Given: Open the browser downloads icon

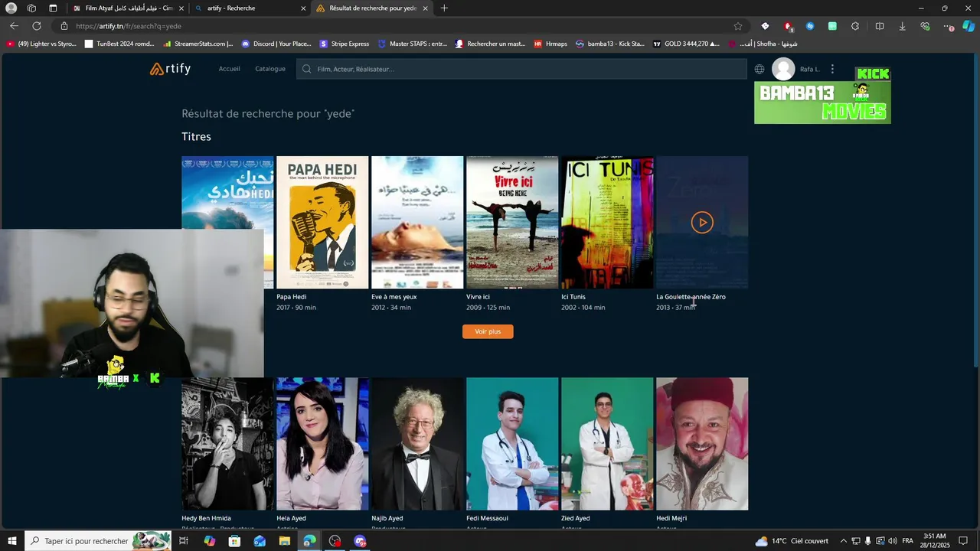Looking at the screenshot, I should [902, 26].
